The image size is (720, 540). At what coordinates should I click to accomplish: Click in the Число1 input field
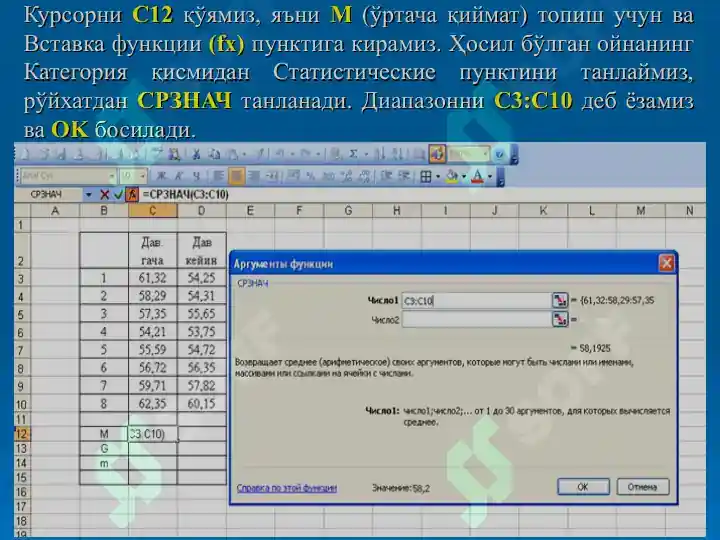(x=476, y=301)
